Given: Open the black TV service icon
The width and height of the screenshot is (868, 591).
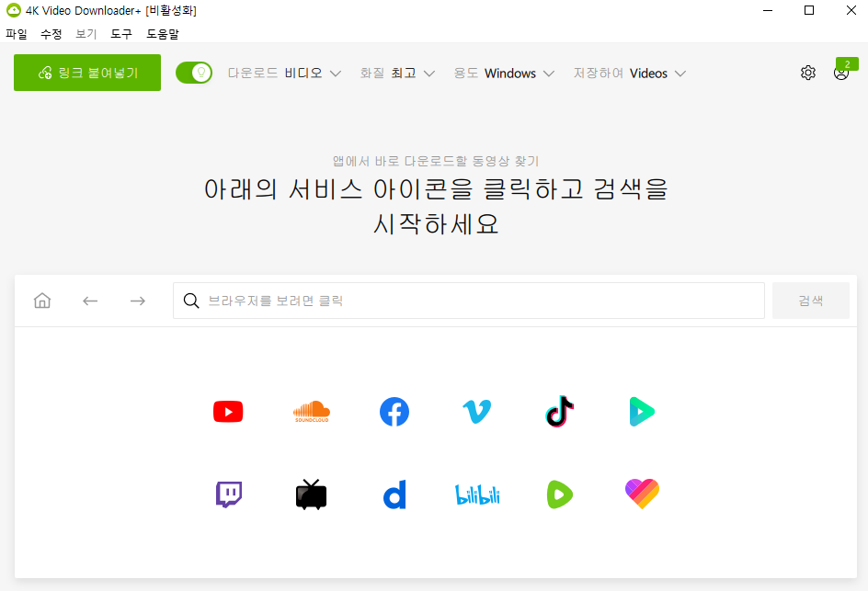Looking at the screenshot, I should pyautogui.click(x=311, y=494).
